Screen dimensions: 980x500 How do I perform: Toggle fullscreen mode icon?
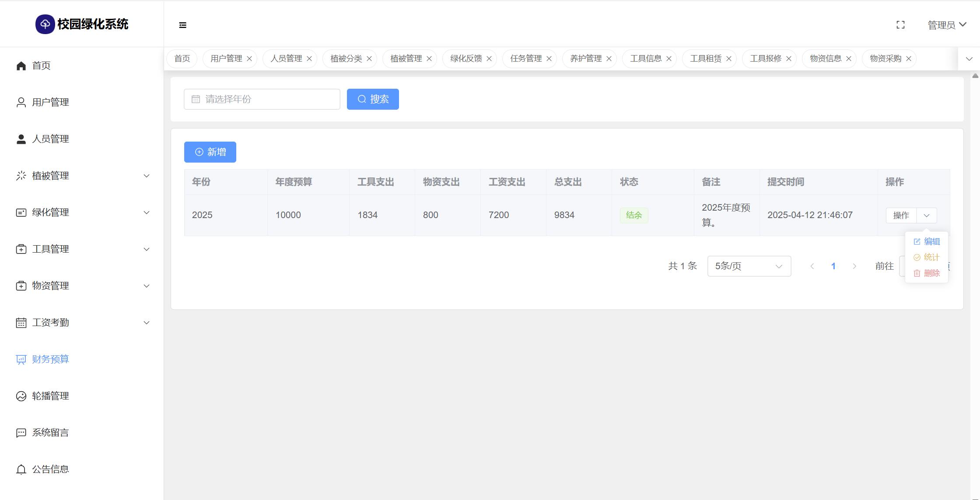(x=900, y=25)
